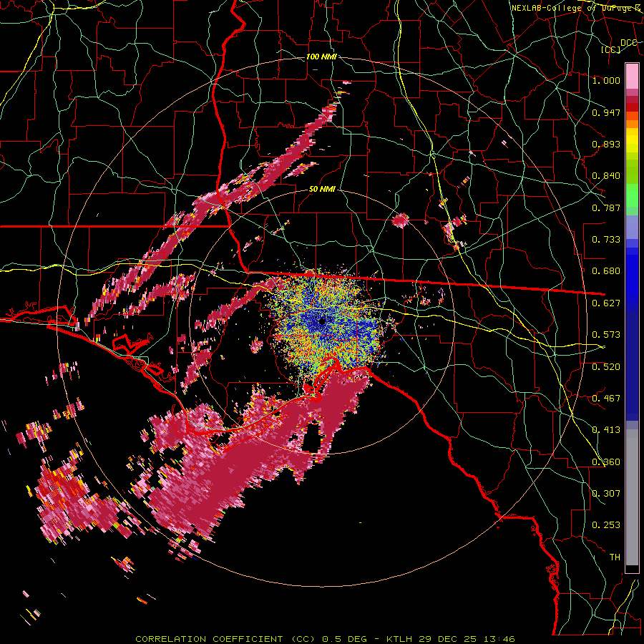Screen dimensions: 644x644
Task: Click the 0.947 scale value
Action: pyautogui.click(x=606, y=112)
